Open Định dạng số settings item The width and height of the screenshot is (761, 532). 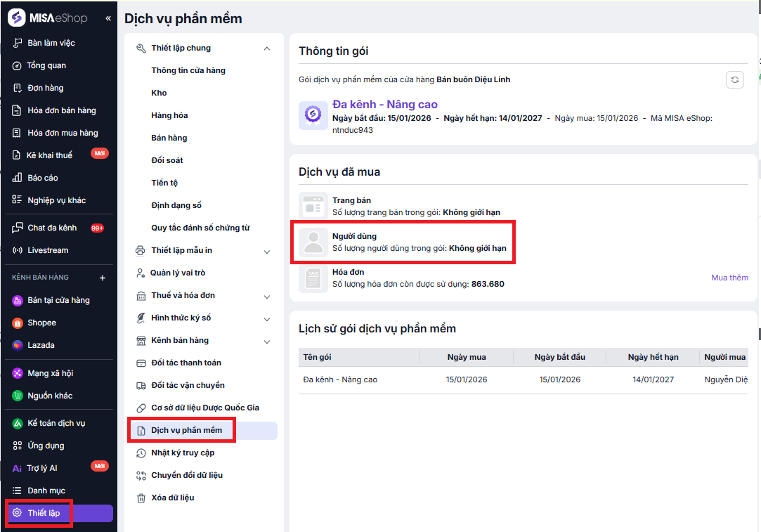click(176, 205)
